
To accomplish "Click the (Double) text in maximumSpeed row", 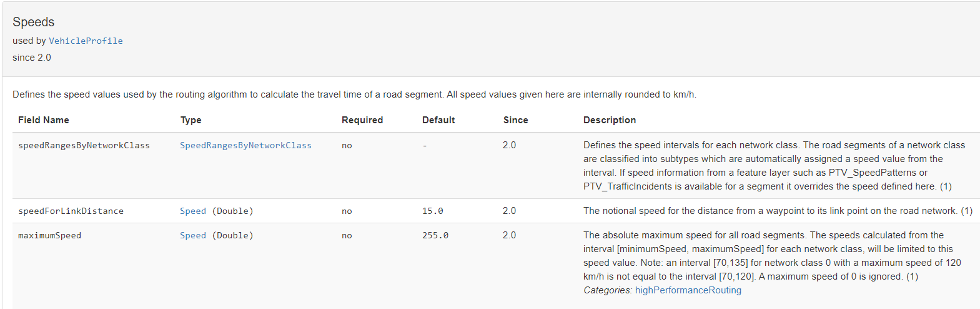I will (x=232, y=235).
